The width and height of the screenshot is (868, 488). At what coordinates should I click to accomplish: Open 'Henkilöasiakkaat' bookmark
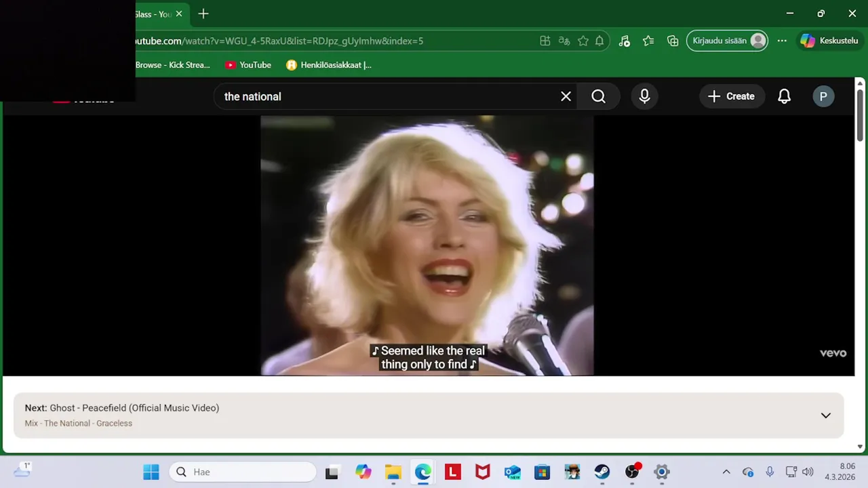[329, 65]
